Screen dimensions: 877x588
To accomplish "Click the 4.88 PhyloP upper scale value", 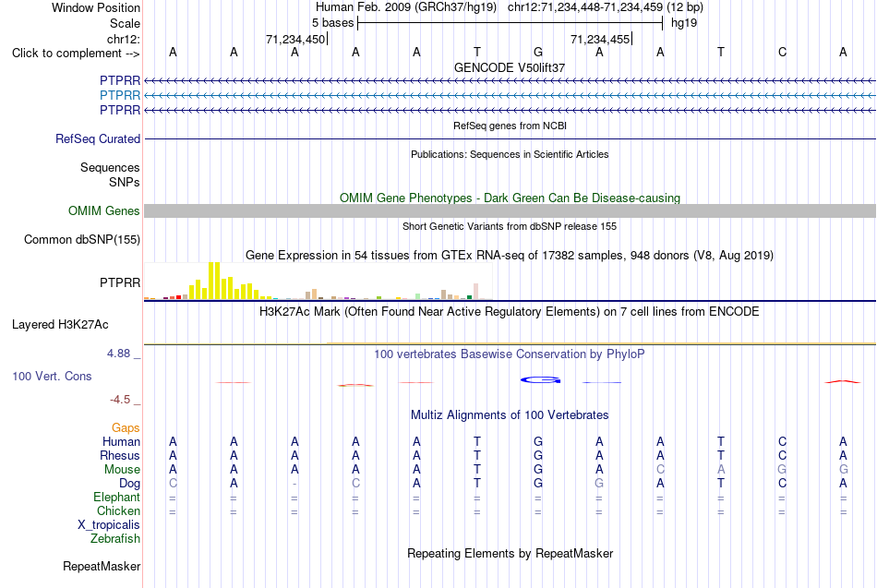I will coord(118,354).
